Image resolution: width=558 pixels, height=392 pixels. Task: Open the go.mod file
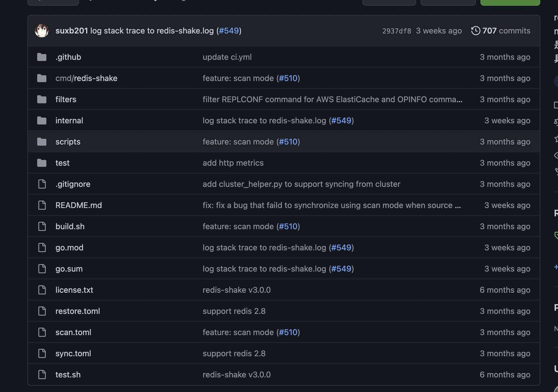[x=69, y=247]
